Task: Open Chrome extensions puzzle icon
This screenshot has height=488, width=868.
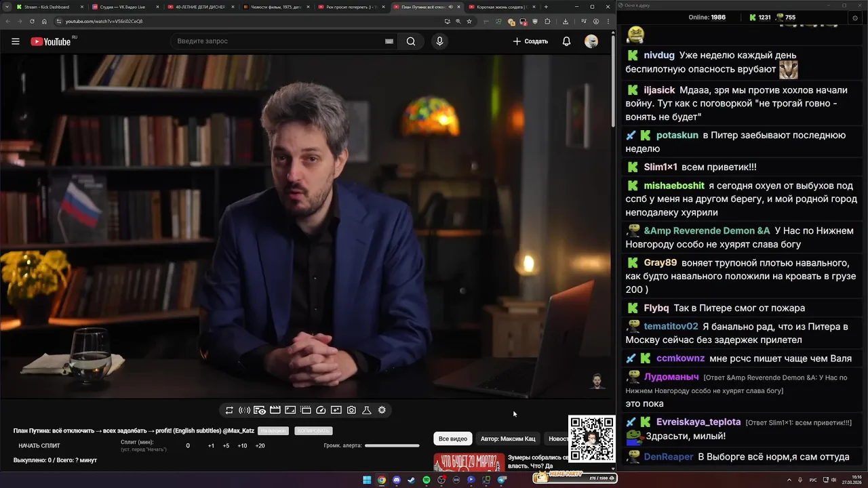Action: point(547,21)
